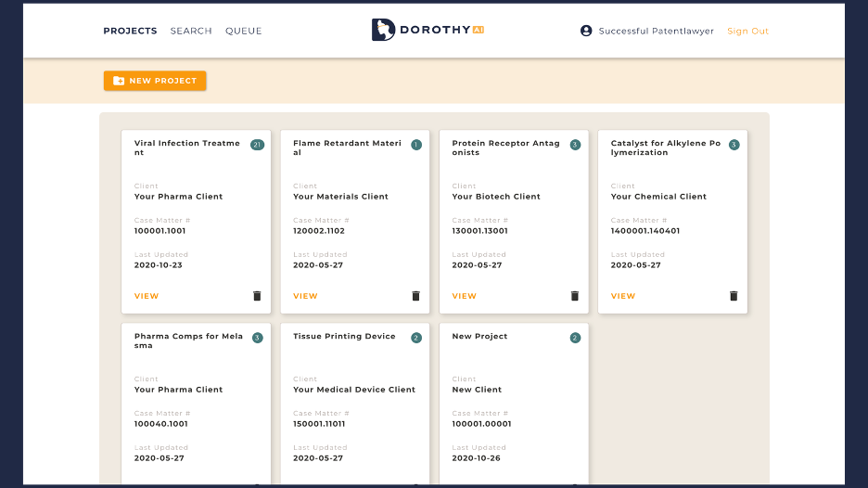
Task: Select the Tissue Printing Device card title
Action: [x=344, y=337]
